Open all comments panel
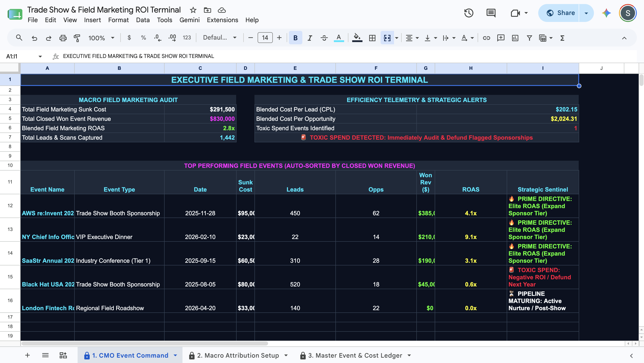The width and height of the screenshot is (644, 363). pos(491,13)
